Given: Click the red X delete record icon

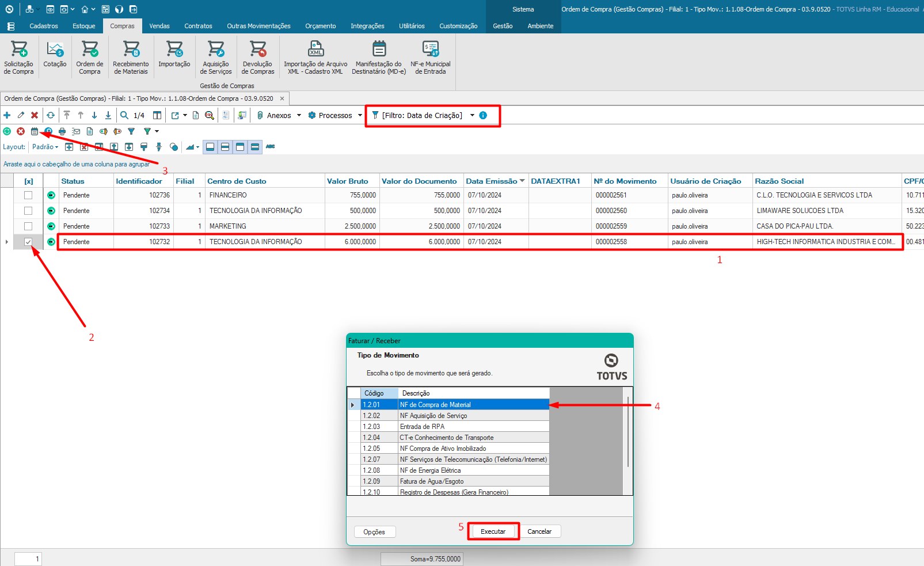Looking at the screenshot, I should point(35,115).
